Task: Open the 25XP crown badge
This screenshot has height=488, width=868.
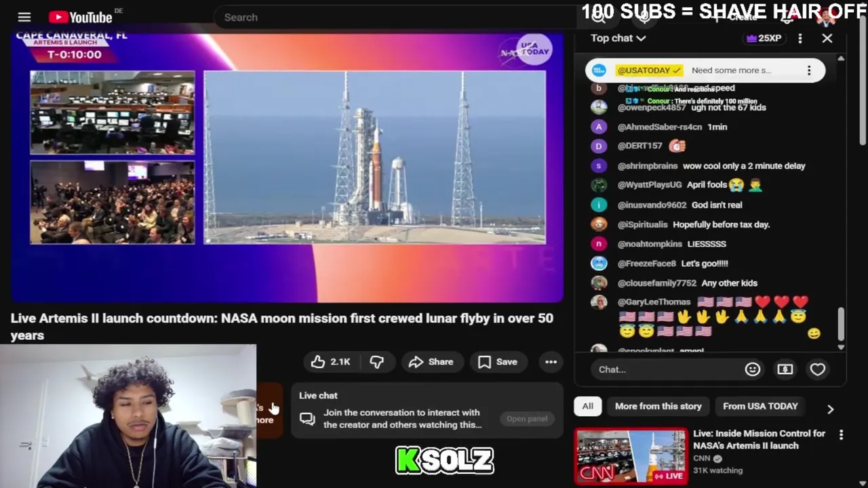Action: tap(764, 39)
